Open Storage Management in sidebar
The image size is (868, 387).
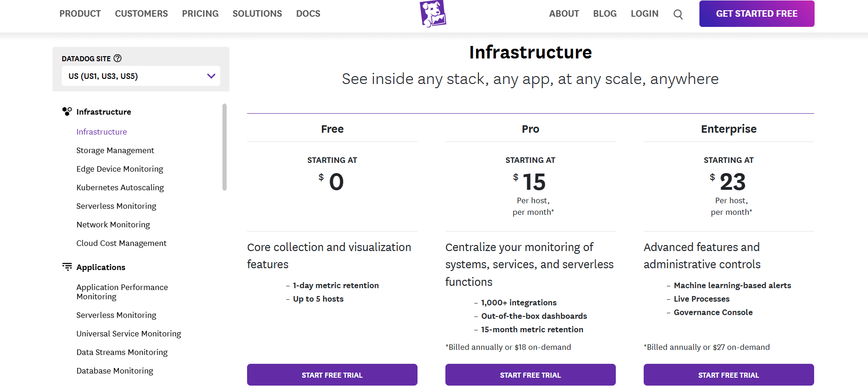pyautogui.click(x=115, y=150)
